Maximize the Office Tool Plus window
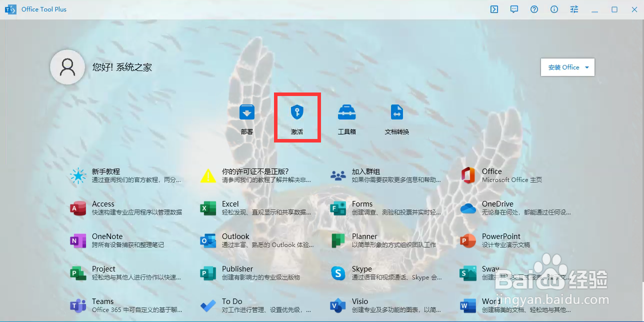This screenshot has width=644, height=322. tap(614, 9)
